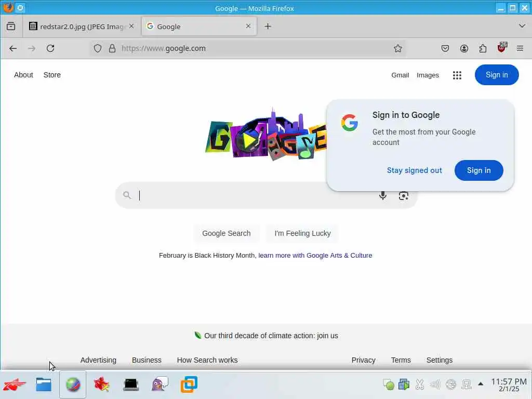532x399 pixels.
Task: Open the Privacy footer link
Action: [x=363, y=360]
